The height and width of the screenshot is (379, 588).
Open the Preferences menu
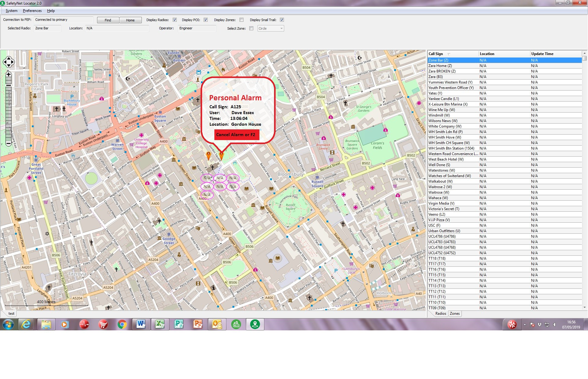tap(32, 11)
